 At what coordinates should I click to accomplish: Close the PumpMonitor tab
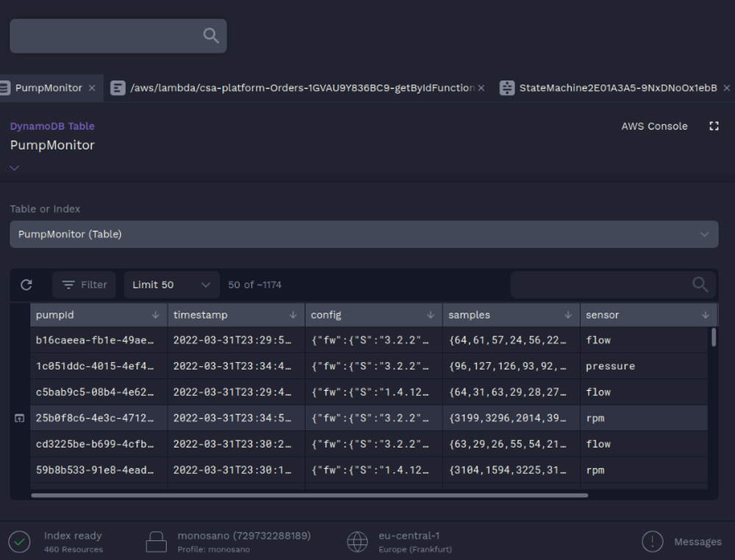pyautogui.click(x=91, y=87)
